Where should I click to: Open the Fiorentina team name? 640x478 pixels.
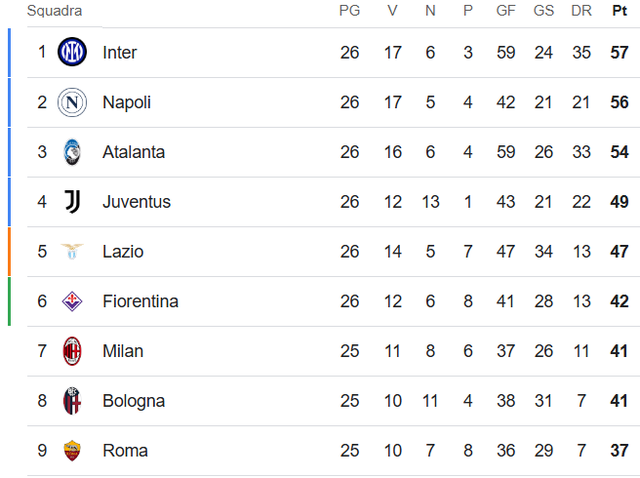pos(140,301)
